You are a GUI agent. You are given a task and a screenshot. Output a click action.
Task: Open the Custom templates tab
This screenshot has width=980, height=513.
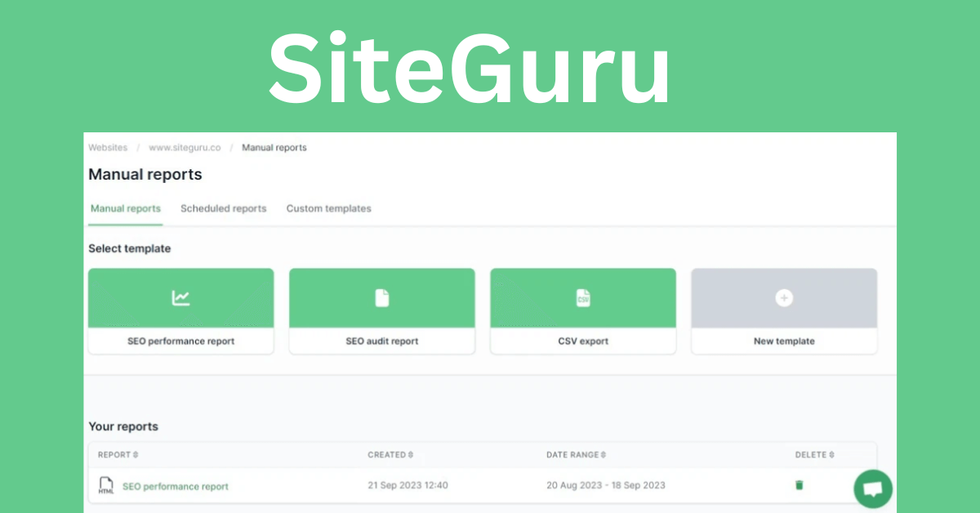tap(328, 208)
